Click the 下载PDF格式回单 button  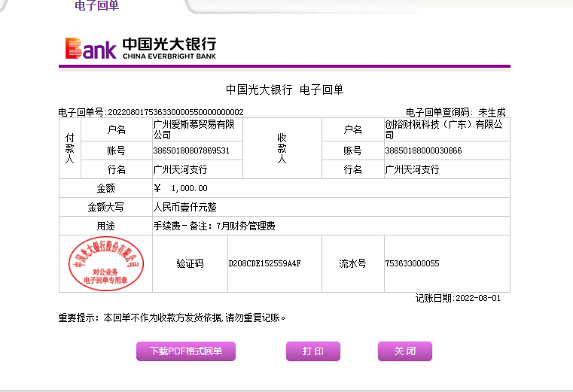click(x=186, y=351)
